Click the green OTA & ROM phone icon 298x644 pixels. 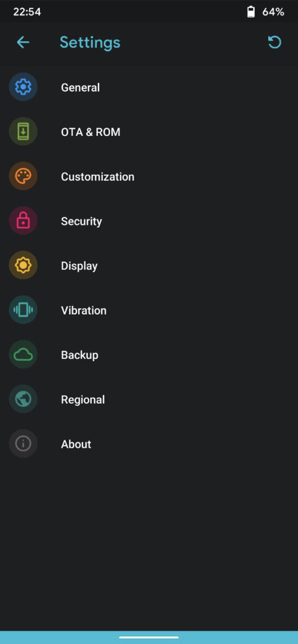click(x=23, y=131)
